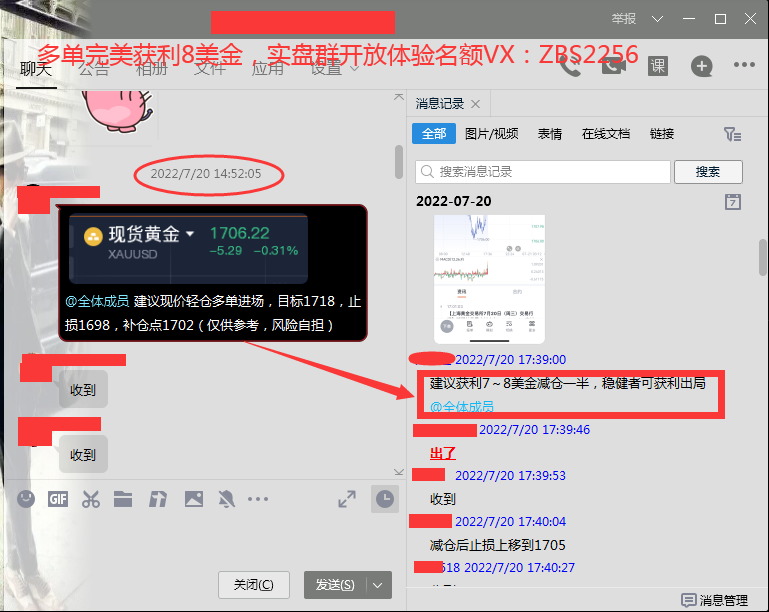Image resolution: width=769 pixels, height=612 pixels.
Task: Click the @全体成员 mention in history
Action: pyautogui.click(x=462, y=407)
